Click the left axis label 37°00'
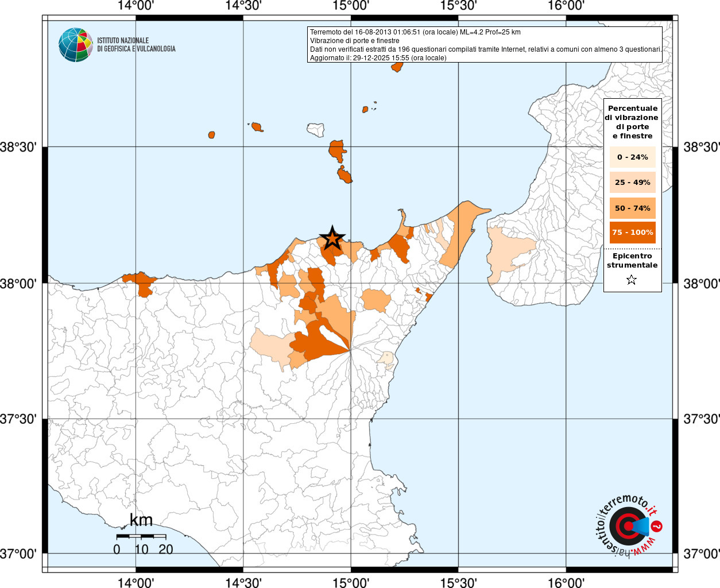Image resolution: width=720 pixels, height=588 pixels. [x=18, y=554]
